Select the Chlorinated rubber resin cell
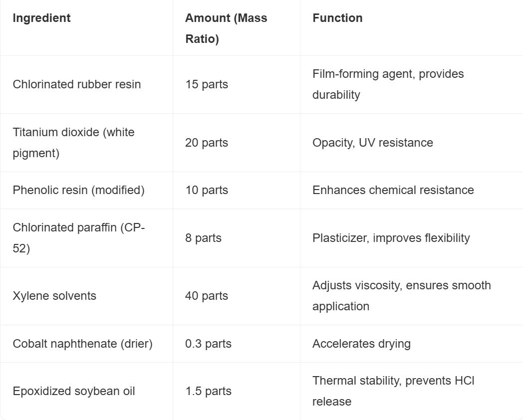The height and width of the screenshot is (420, 523). point(77,84)
